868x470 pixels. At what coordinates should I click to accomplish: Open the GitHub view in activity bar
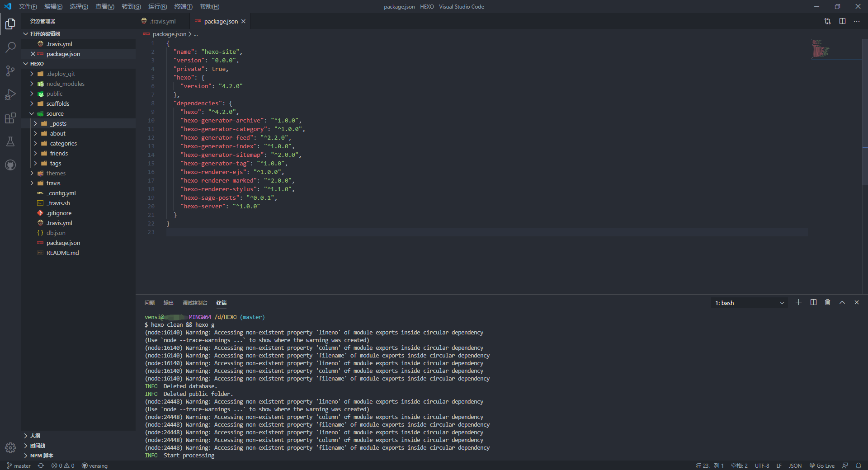10,165
